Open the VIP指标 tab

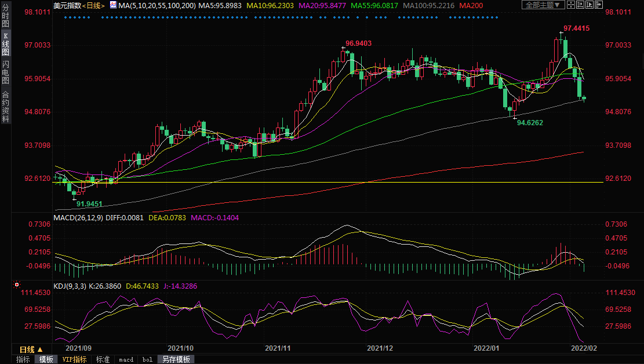tap(74, 359)
